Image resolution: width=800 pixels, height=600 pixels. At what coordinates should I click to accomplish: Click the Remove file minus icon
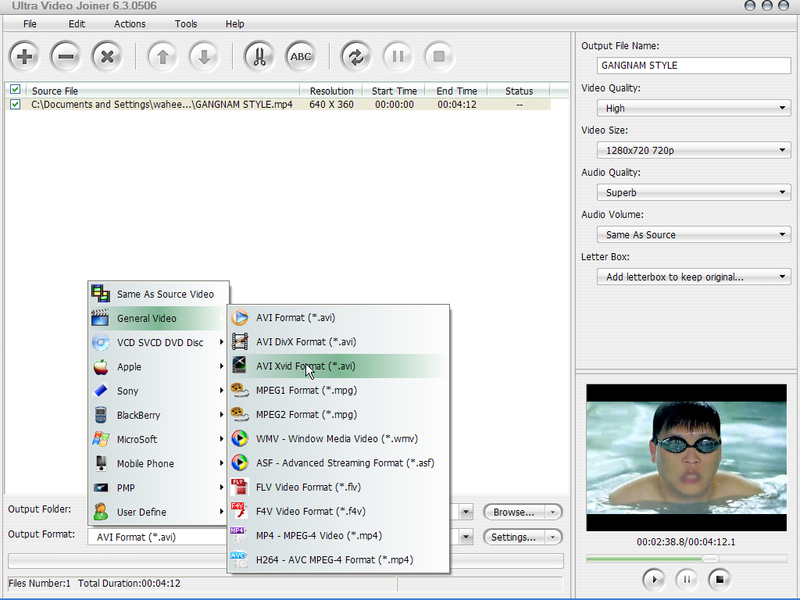(66, 56)
